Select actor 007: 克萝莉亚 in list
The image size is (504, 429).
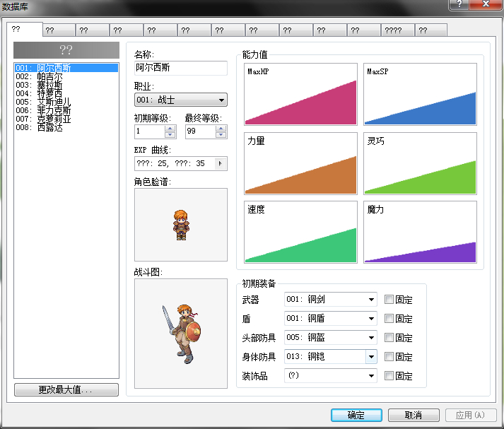(x=66, y=119)
